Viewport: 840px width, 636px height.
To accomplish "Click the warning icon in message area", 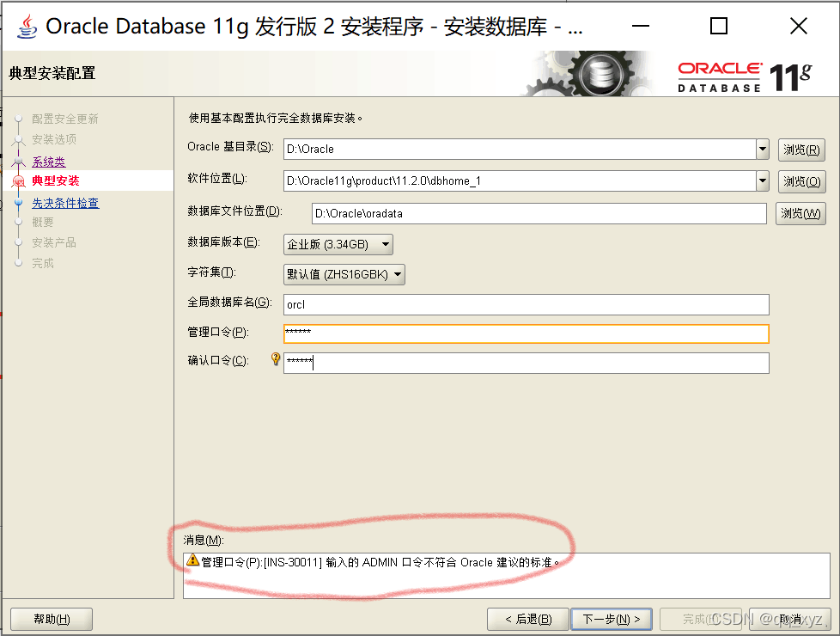I will point(192,561).
